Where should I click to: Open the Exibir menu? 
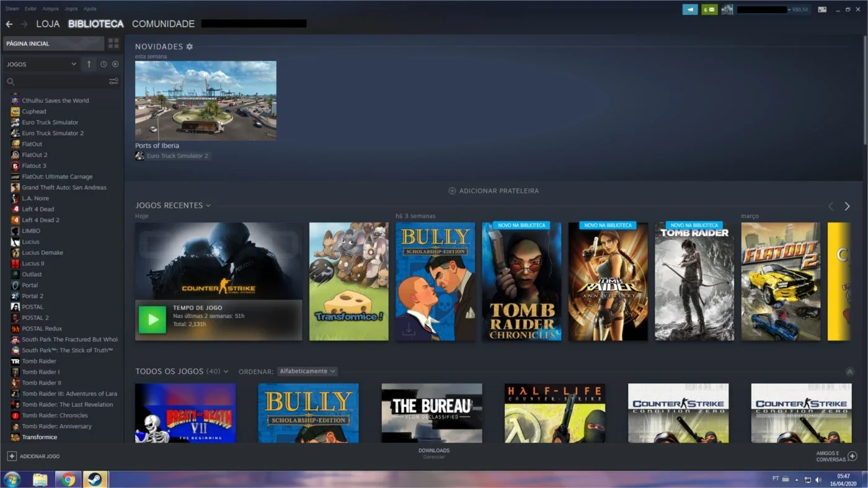[x=30, y=9]
